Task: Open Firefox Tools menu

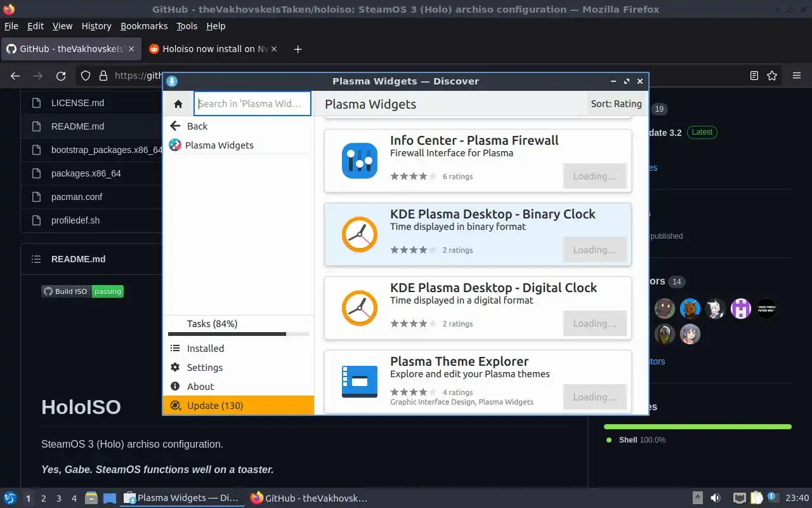Action: 187,26
